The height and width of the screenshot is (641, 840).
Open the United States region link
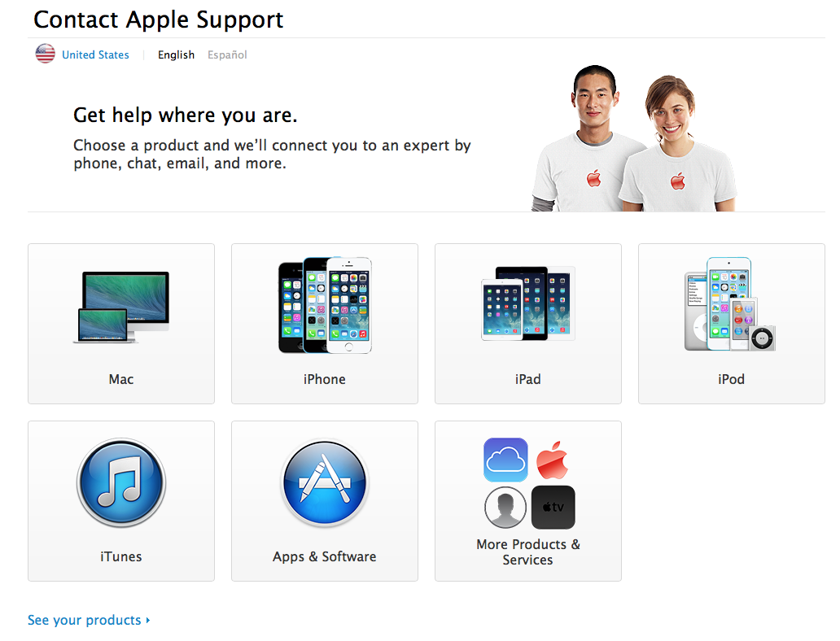[95, 55]
